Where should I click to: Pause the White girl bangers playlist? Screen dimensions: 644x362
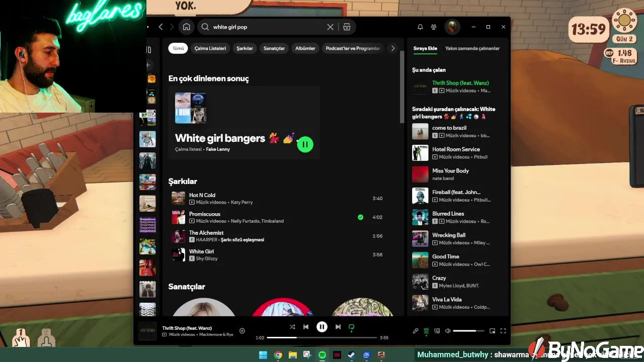(x=305, y=144)
